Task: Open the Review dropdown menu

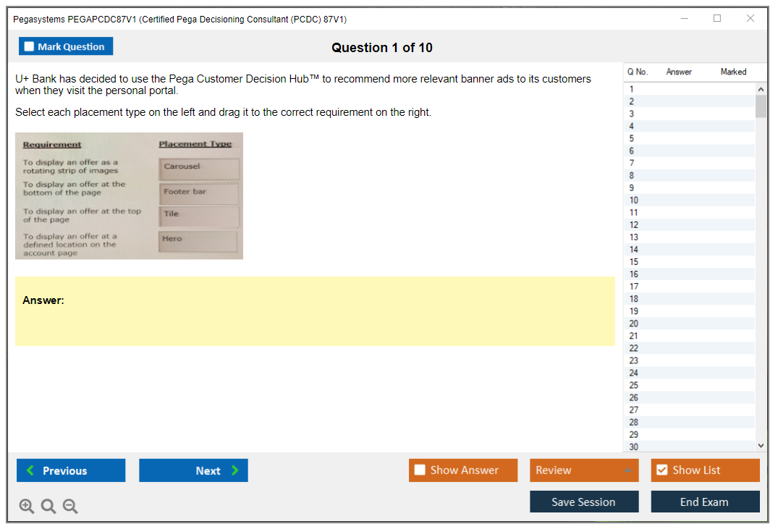Action: pyautogui.click(x=584, y=470)
